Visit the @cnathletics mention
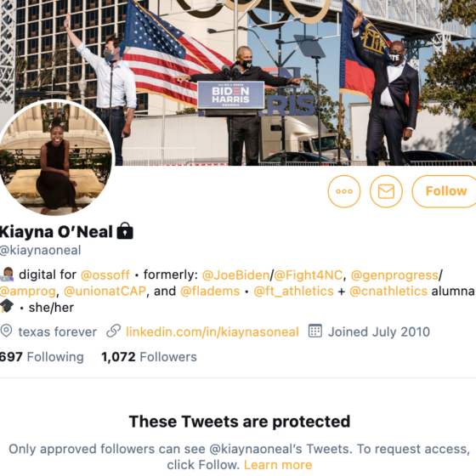 click(x=388, y=291)
